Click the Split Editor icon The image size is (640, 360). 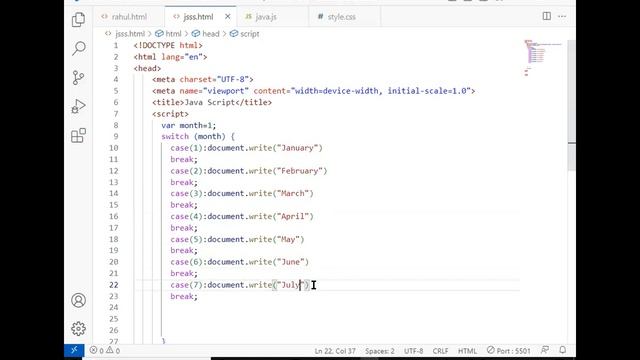point(547,16)
